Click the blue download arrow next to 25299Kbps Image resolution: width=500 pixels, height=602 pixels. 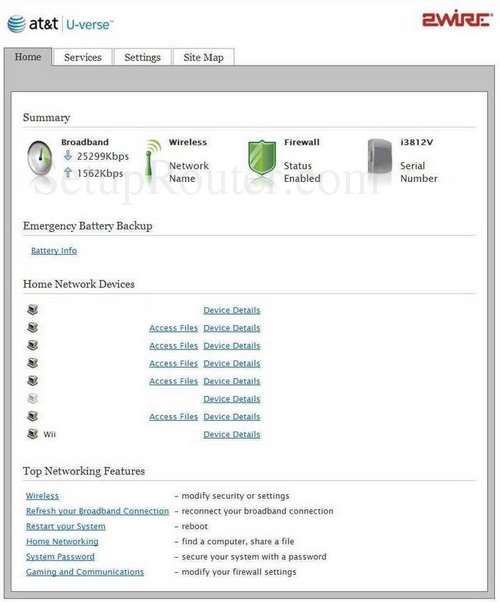tap(68, 155)
